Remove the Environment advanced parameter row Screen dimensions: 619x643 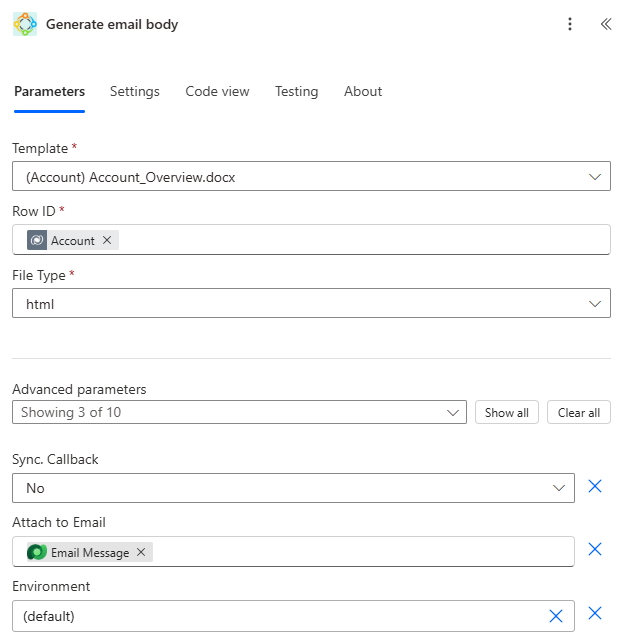(595, 613)
